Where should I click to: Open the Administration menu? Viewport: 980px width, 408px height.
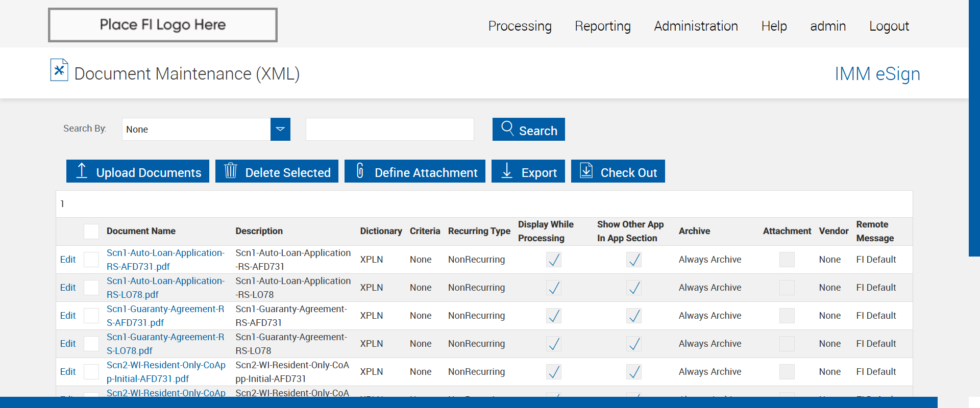coord(696,26)
